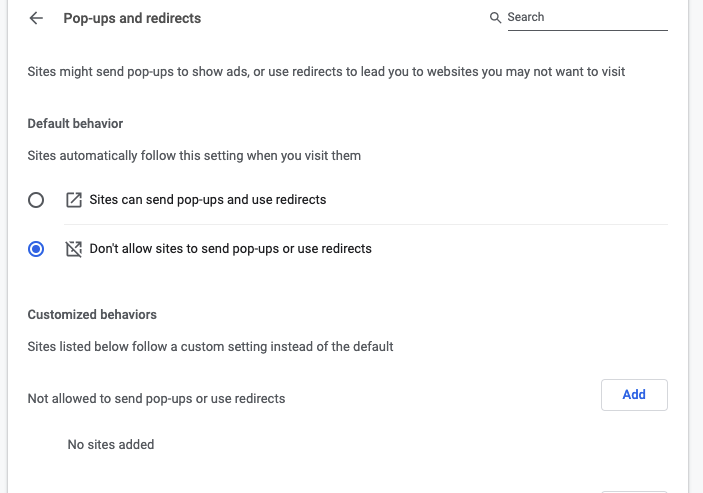
Task: Click the 'Sites might send pop-ups' description
Action: (326, 72)
